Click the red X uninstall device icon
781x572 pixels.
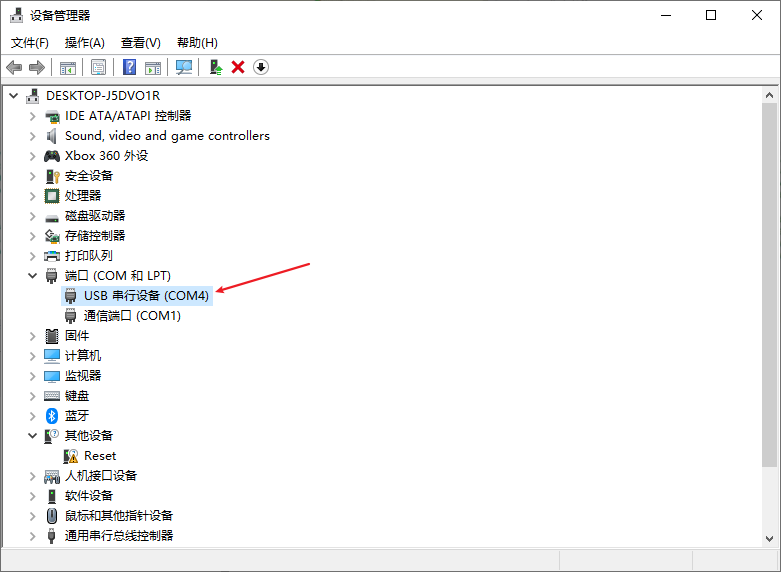(x=238, y=67)
